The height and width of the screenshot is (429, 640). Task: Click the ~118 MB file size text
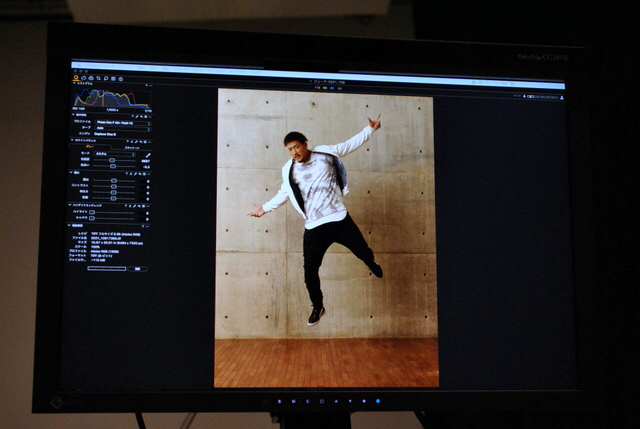click(x=98, y=260)
